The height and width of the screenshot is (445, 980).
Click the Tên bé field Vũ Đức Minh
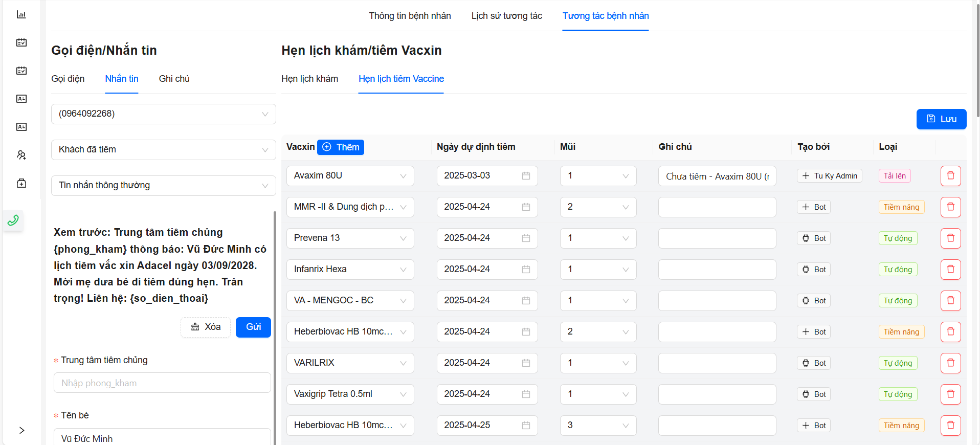pos(162,437)
